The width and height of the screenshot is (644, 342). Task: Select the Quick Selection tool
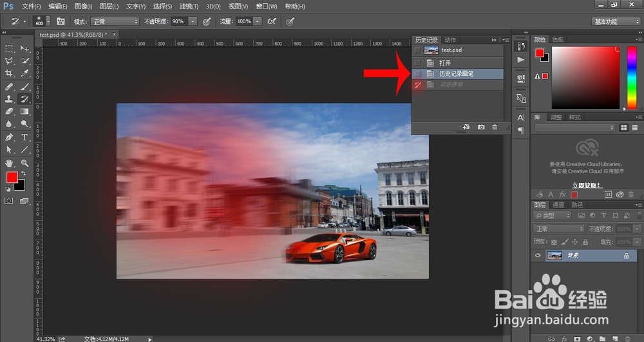pyautogui.click(x=24, y=61)
